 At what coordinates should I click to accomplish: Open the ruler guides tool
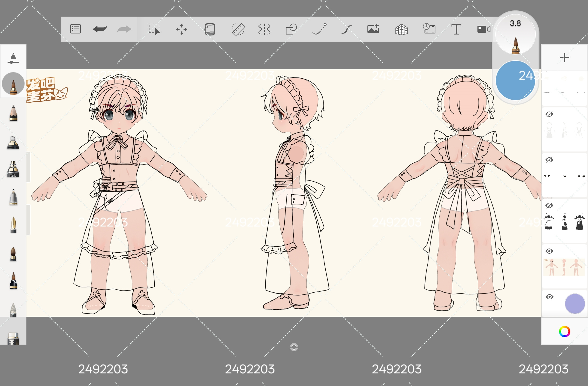[x=238, y=29]
